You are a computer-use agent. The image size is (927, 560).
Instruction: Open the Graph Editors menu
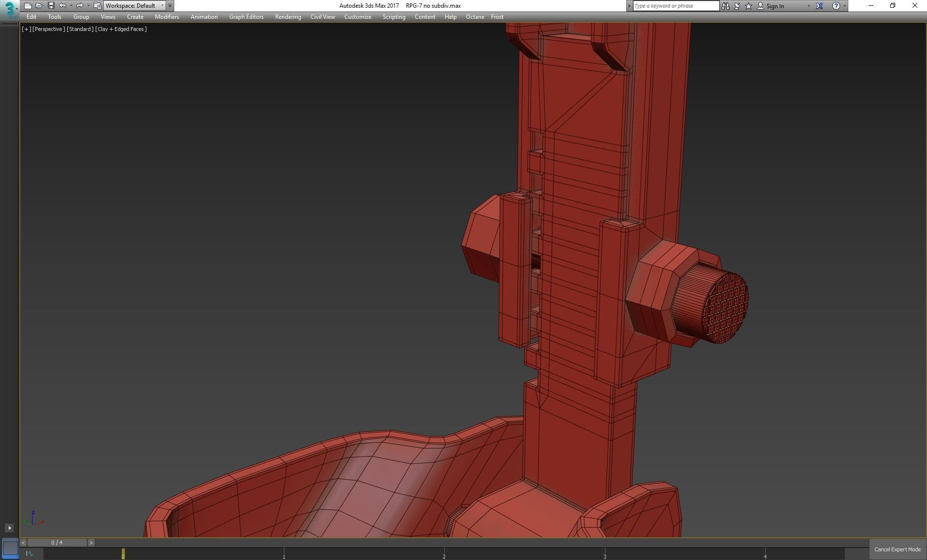246,17
